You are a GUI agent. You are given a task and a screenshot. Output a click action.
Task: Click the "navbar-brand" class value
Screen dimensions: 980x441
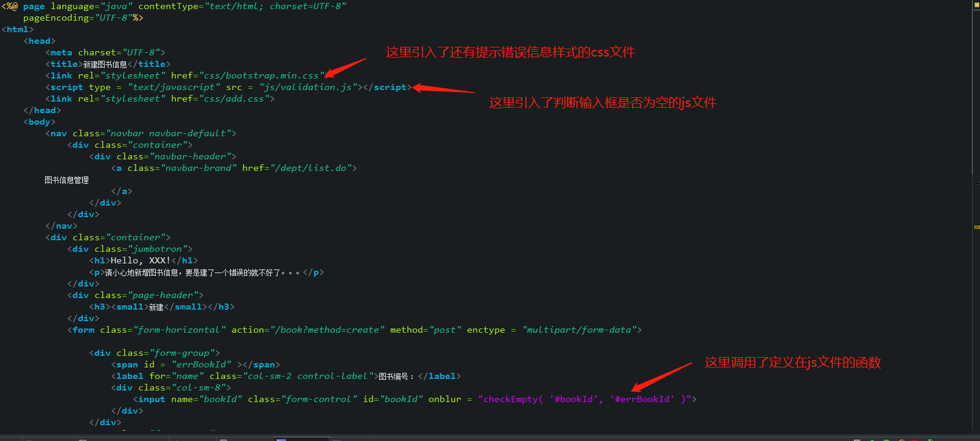[198, 168]
